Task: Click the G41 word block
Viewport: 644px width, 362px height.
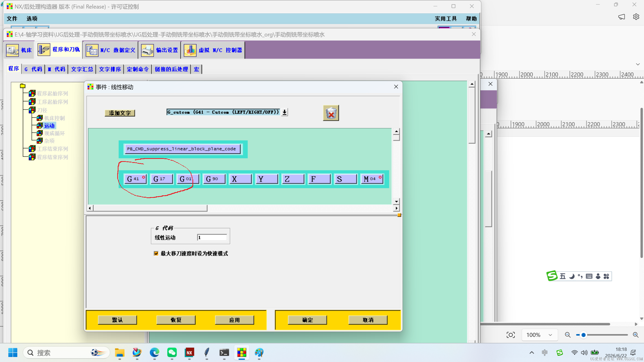Action: click(x=135, y=179)
